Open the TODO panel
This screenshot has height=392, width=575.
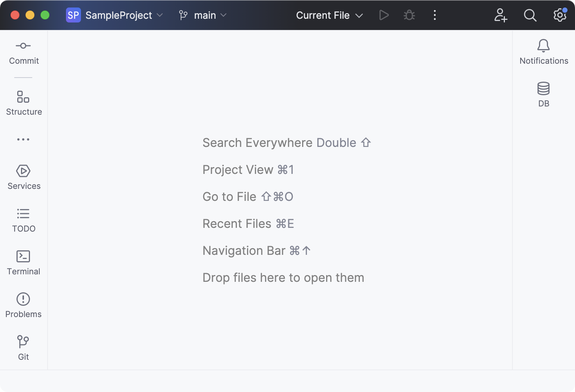pos(23,220)
